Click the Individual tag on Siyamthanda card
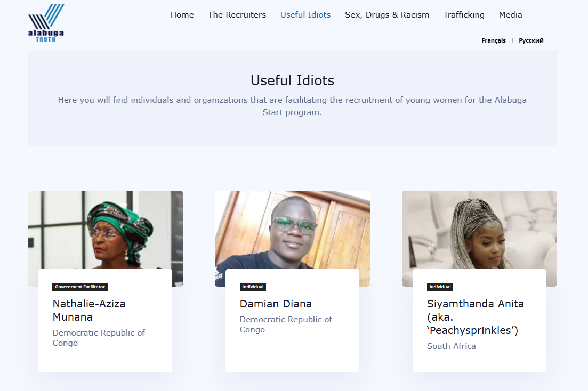588x391 pixels. coord(440,287)
